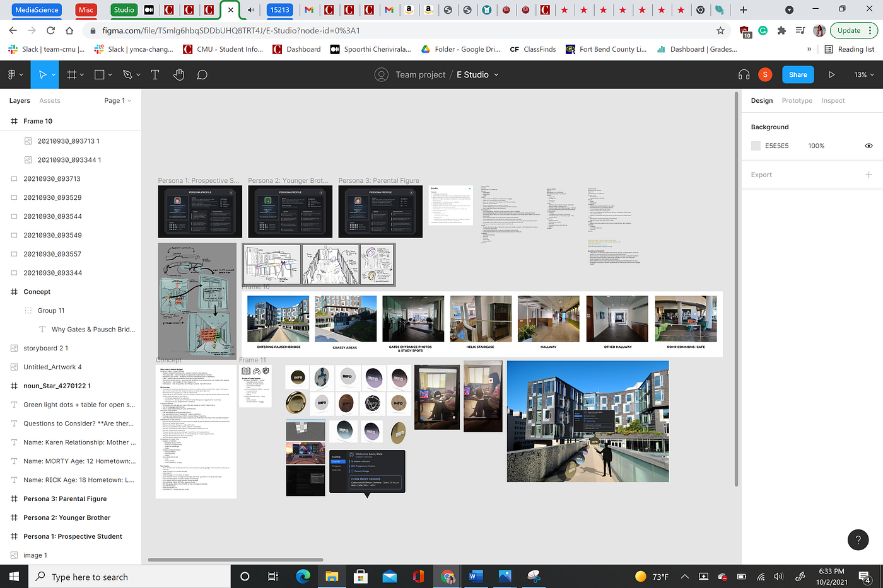The image size is (883, 588).
Task: Open the Prototype tab
Action: [x=797, y=101]
